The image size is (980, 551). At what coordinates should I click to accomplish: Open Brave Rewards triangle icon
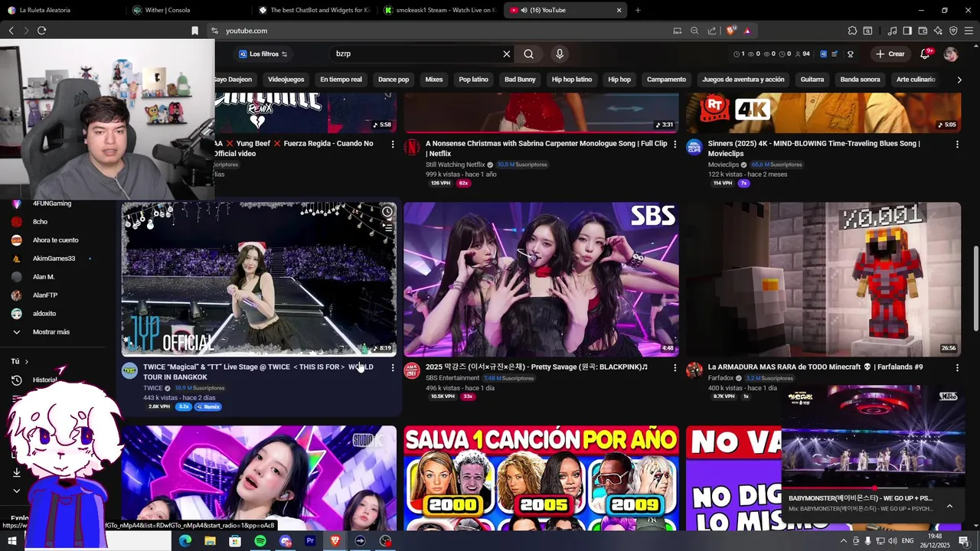pyautogui.click(x=746, y=31)
